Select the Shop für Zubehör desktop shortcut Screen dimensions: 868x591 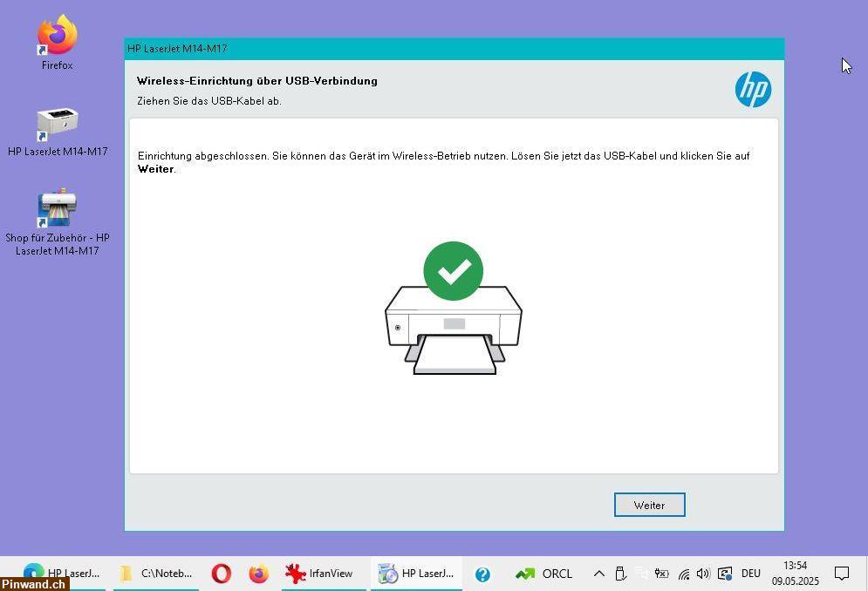(x=57, y=222)
